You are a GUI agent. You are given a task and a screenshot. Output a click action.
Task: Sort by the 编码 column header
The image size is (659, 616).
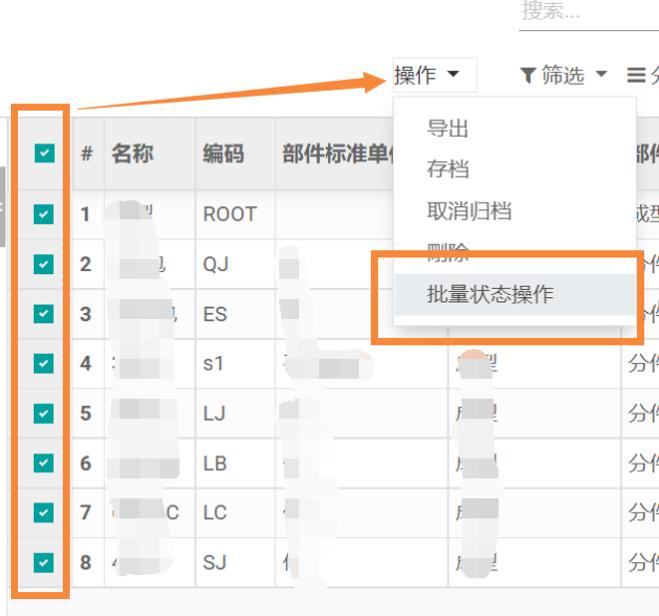(x=223, y=154)
